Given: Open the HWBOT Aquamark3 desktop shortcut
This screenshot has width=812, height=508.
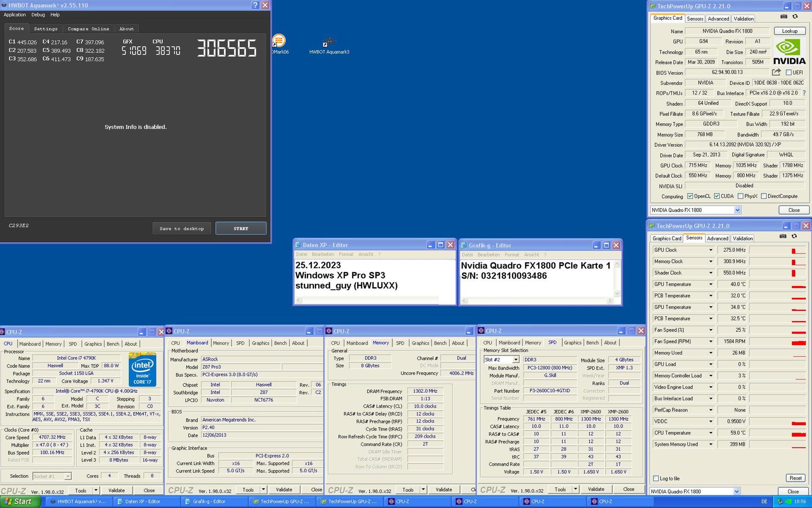Looking at the screenshot, I should click(x=329, y=46).
